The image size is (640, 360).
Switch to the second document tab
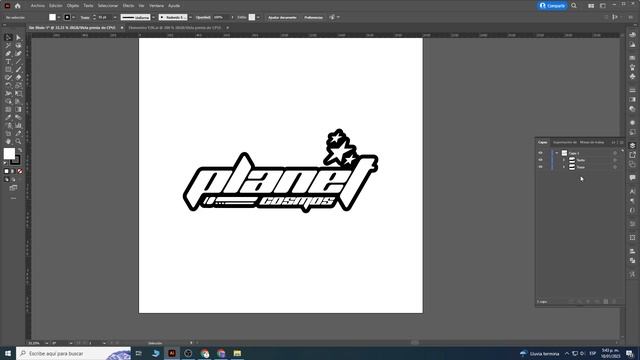[175, 28]
